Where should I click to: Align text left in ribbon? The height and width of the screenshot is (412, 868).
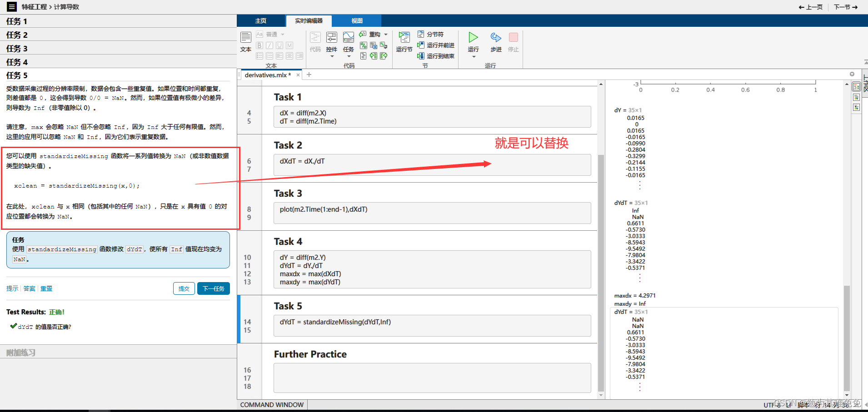279,56
